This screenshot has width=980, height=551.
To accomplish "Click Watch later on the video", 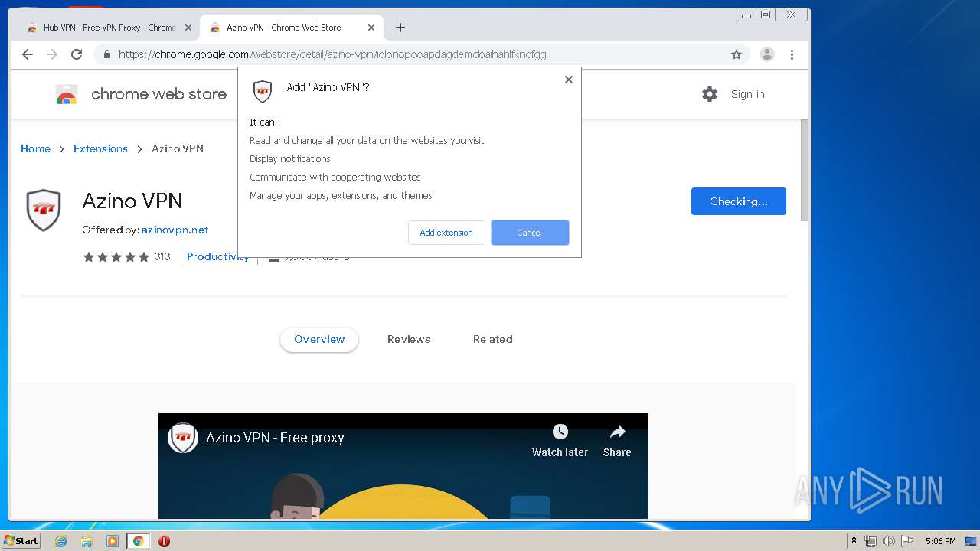I will point(560,440).
